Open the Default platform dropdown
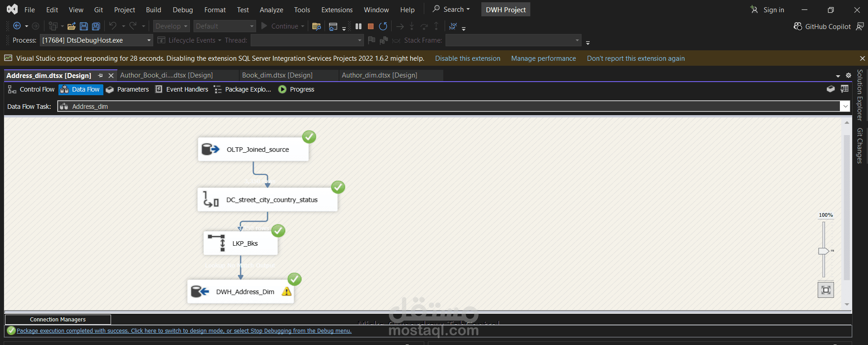The height and width of the screenshot is (345, 868). tap(225, 26)
